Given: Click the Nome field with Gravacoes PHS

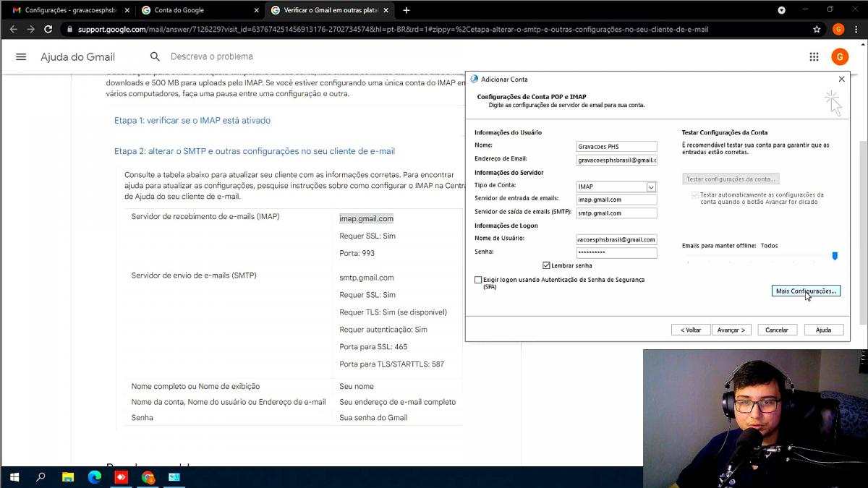Looking at the screenshot, I should coord(616,146).
